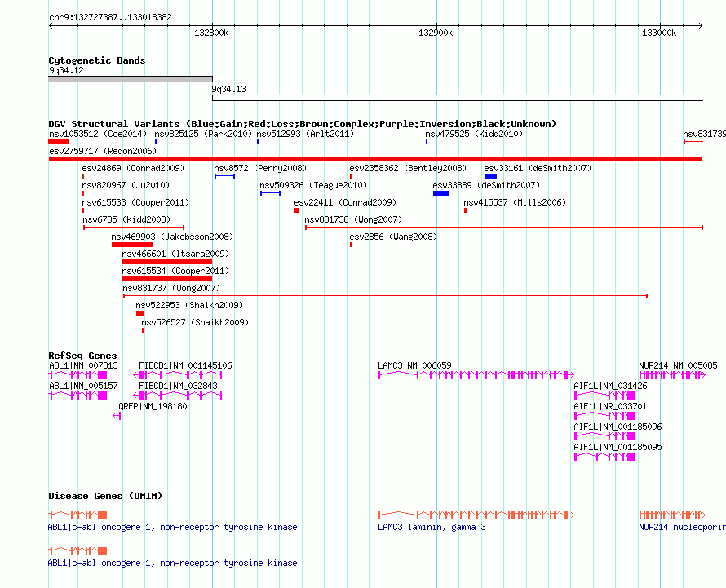Open variant nsv820967 (Ju2010)
This screenshot has height=588, width=726.
[x=126, y=185]
